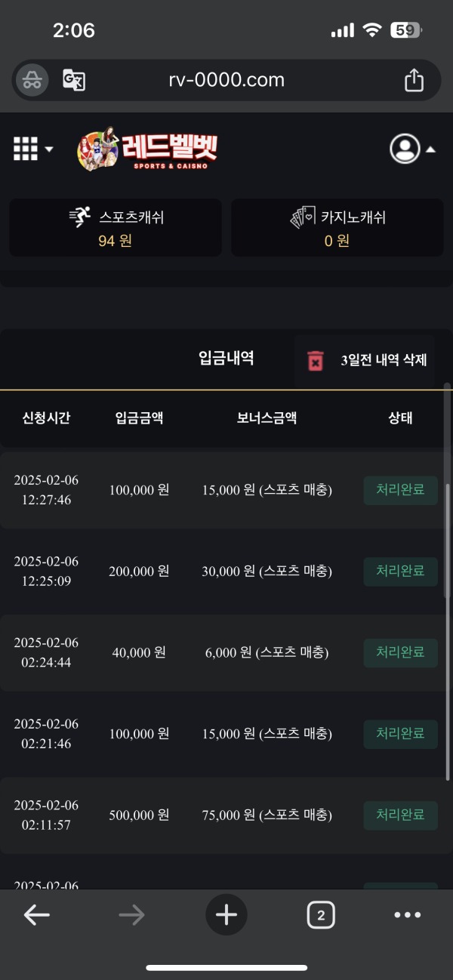Tap the apps grid icon at top left

point(24,149)
